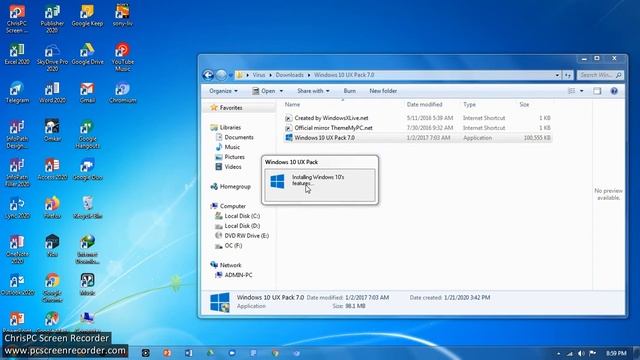Image resolution: width=640 pixels, height=360 pixels.
Task: Select the Outlook 2020 desktop icon
Action: [17, 285]
